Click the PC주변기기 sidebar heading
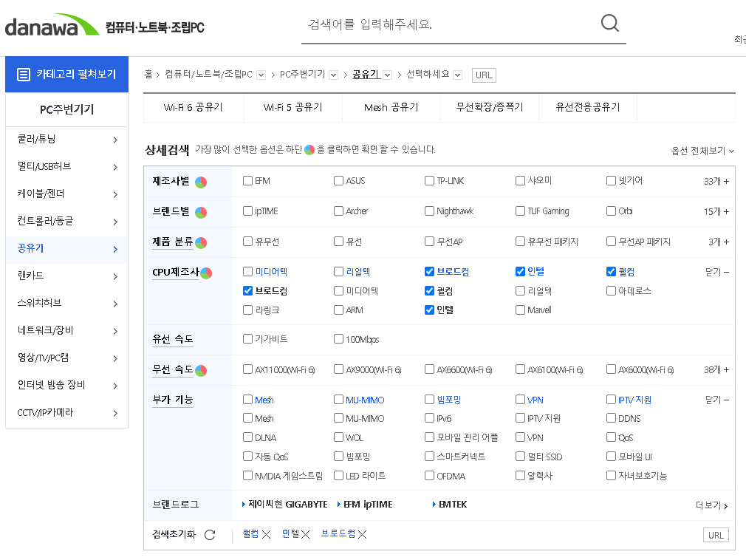This screenshot has width=746, height=560. pyautogui.click(x=66, y=110)
